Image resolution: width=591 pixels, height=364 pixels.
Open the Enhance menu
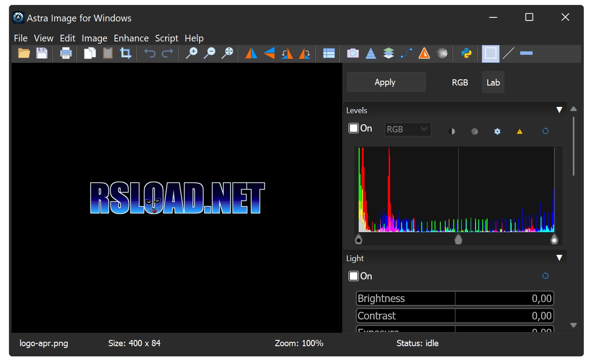(131, 38)
